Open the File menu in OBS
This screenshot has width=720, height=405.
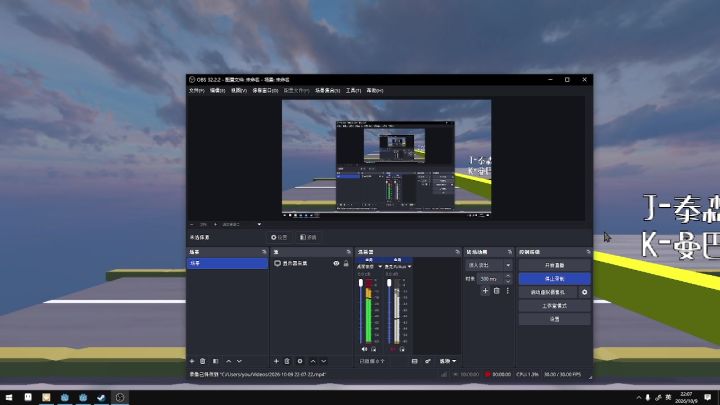197,91
